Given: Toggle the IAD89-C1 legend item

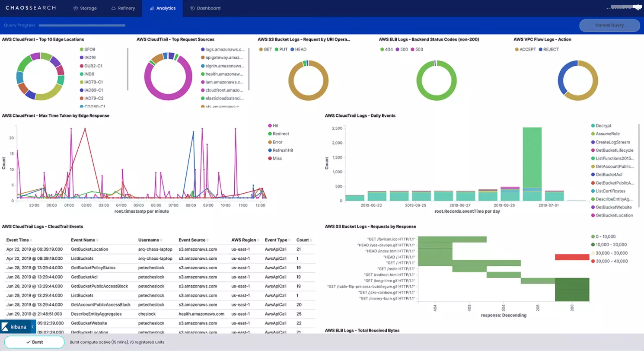Looking at the screenshot, I should coord(91,90).
